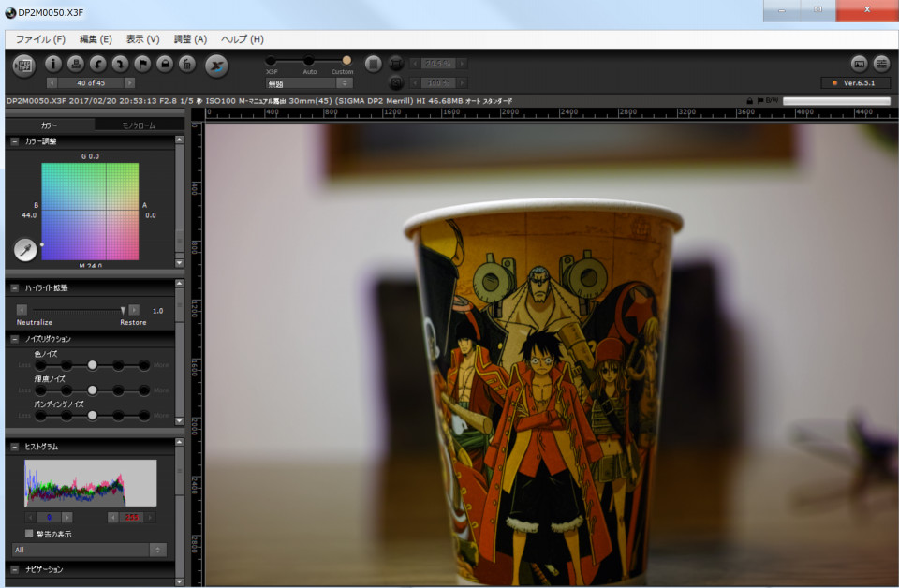Open the 無題 custom settings dropdown
899x588 pixels.
[x=309, y=83]
